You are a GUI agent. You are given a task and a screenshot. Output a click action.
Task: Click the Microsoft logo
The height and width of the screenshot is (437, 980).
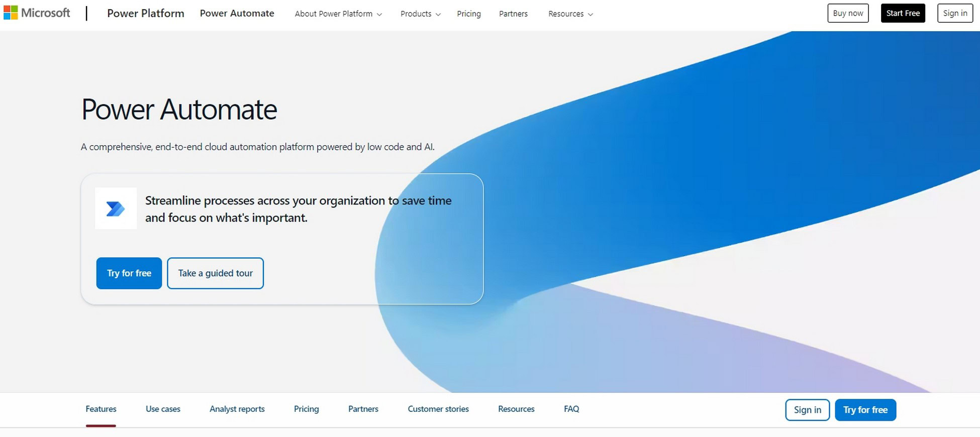pos(37,13)
